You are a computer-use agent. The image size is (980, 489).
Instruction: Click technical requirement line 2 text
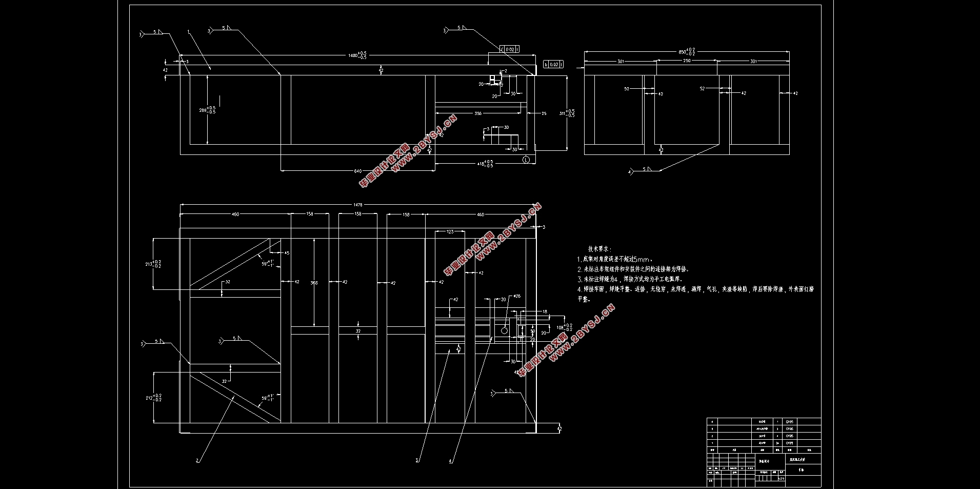(x=633, y=269)
